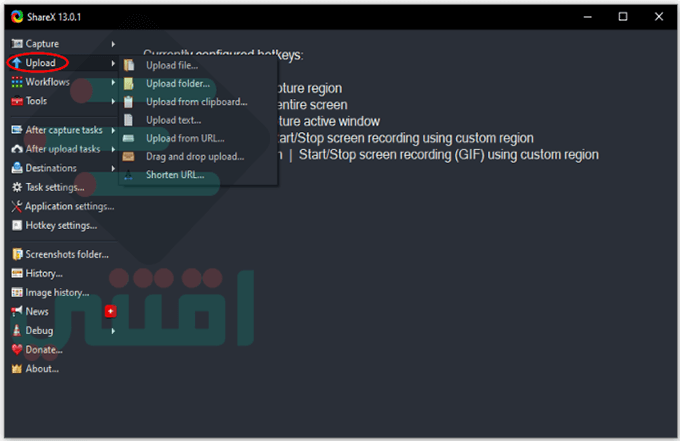Click the Application settings wrench icon
This screenshot has height=441, width=680.
click(x=17, y=206)
